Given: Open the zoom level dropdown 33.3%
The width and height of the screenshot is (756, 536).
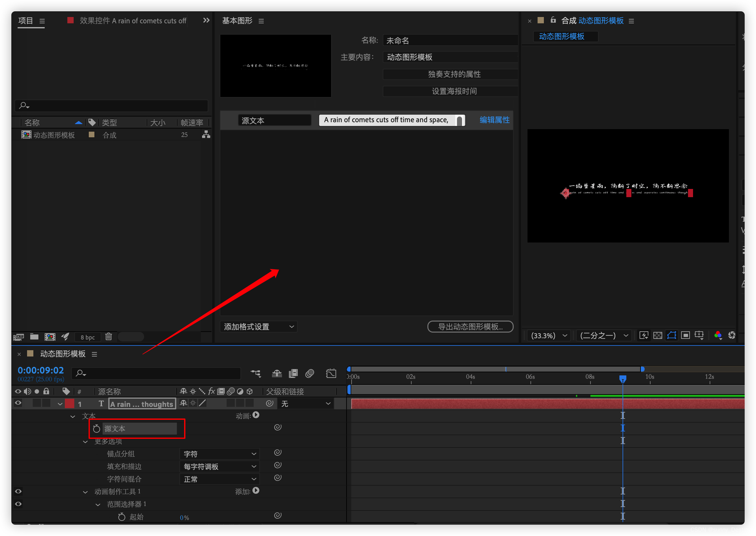Looking at the screenshot, I should 549,336.
